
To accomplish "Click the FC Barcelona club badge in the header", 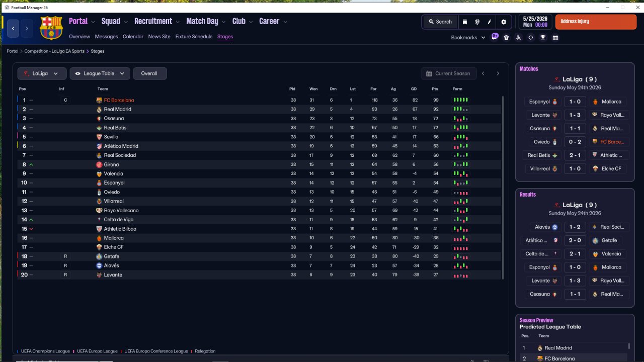I will coord(51,28).
